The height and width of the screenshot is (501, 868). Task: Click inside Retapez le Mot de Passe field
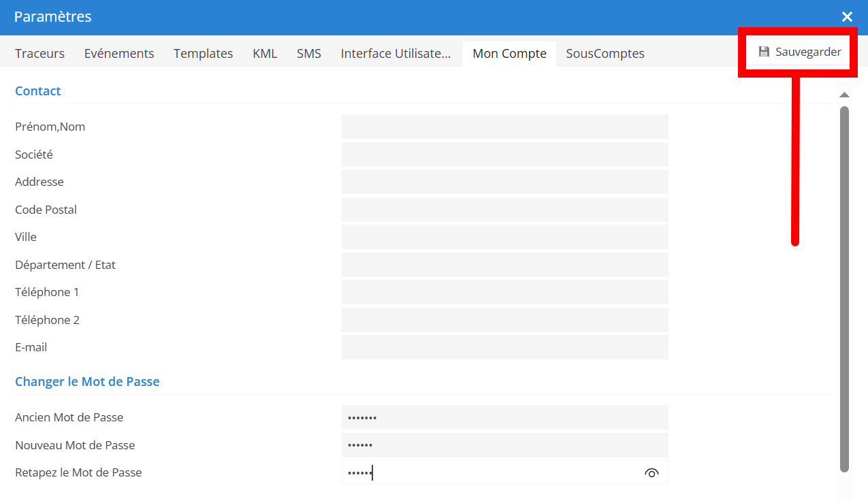tap(505, 472)
